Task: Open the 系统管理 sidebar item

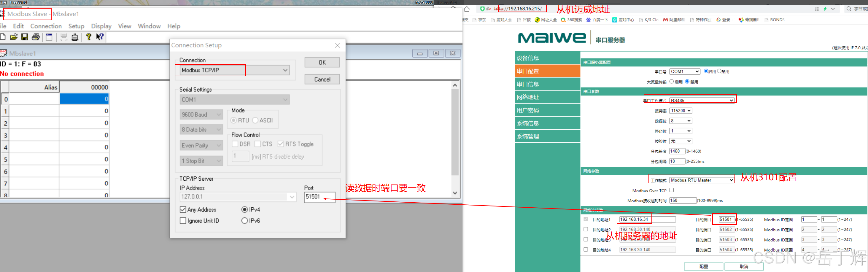Action: (x=548, y=136)
